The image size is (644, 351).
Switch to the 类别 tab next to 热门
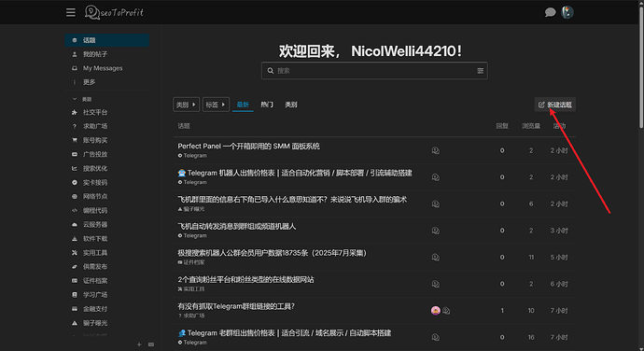291,105
